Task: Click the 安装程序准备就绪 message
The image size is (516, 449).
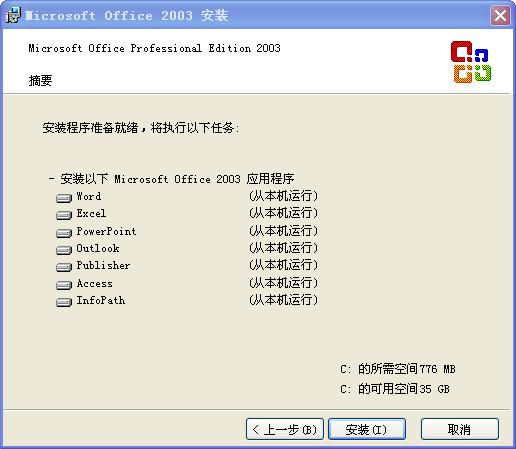Action: click(141, 128)
